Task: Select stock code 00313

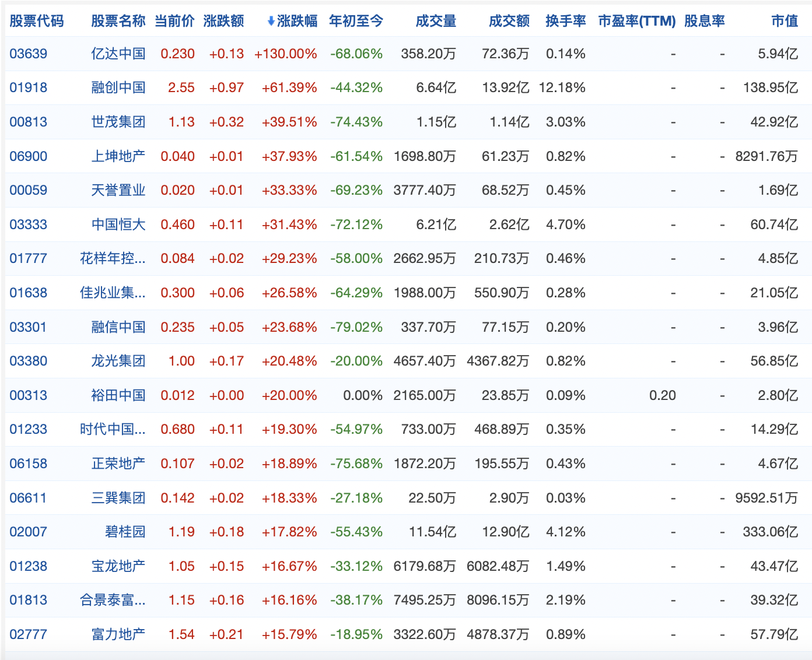Action: point(29,395)
